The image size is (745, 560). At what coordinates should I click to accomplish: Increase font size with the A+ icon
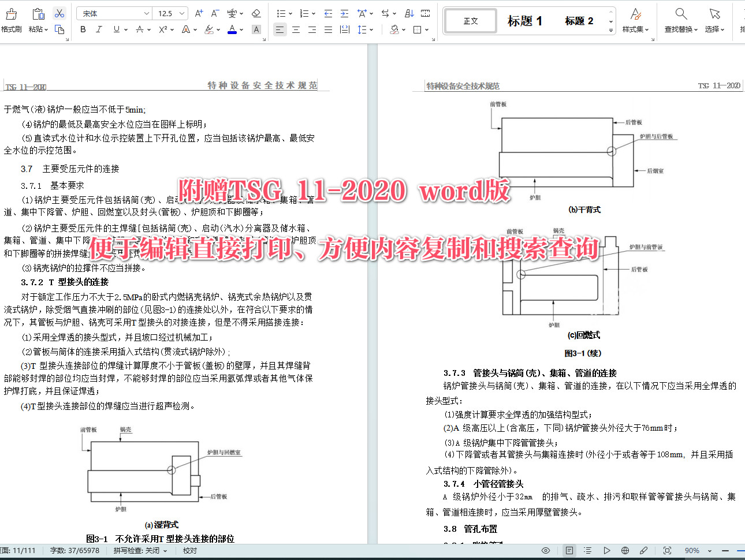199,13
